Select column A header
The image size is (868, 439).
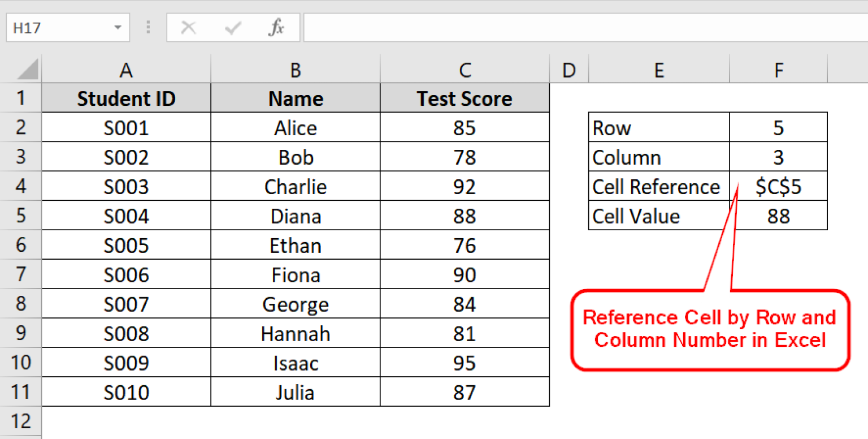126,70
